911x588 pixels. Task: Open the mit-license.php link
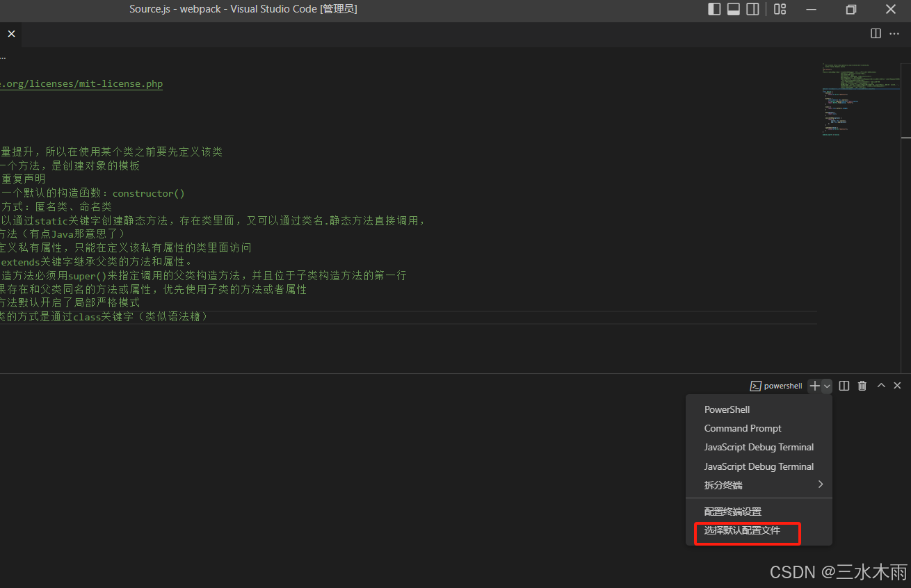[81, 83]
